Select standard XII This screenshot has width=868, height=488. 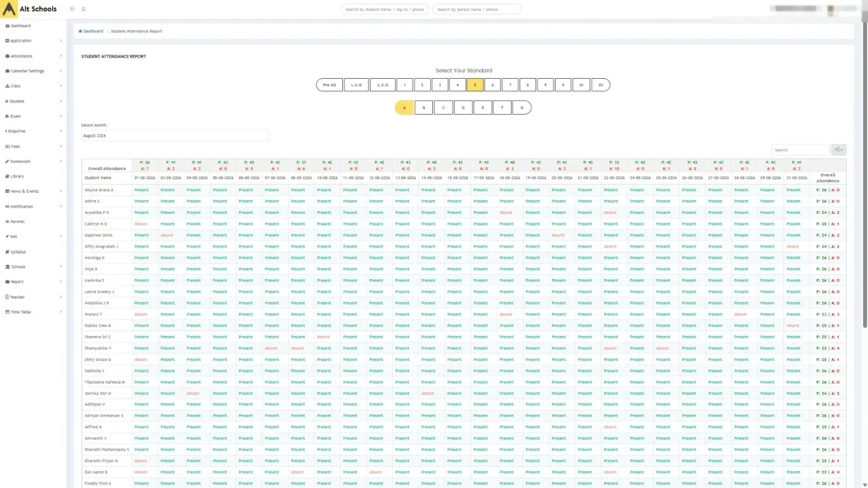(601, 85)
